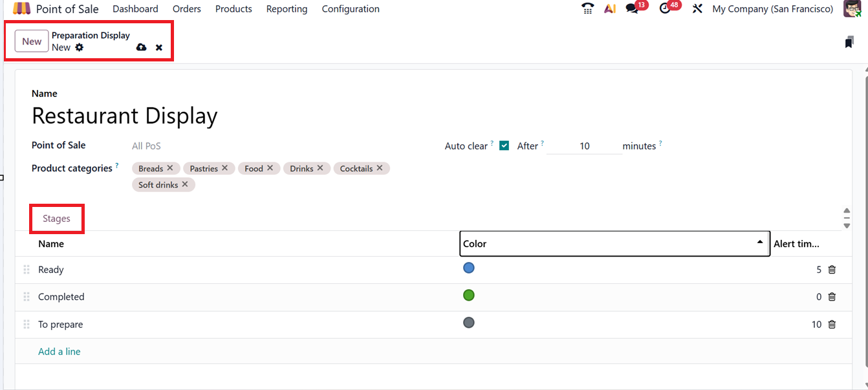Open the VoIP phone dialer icon

(x=587, y=9)
